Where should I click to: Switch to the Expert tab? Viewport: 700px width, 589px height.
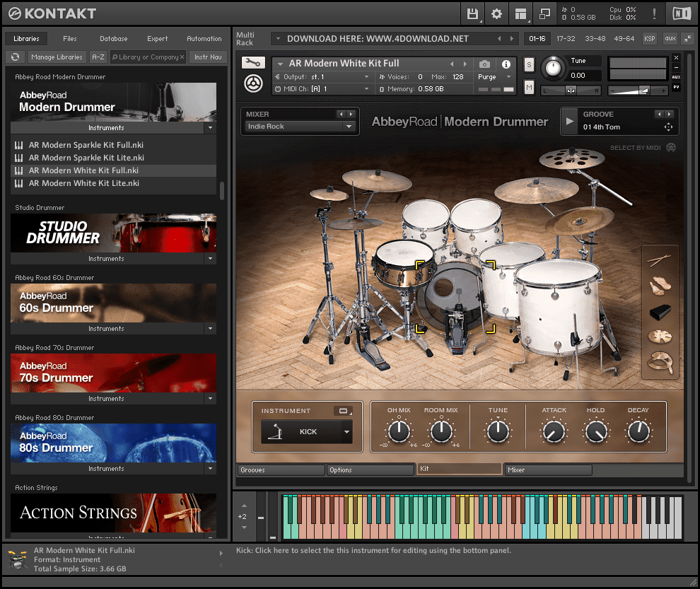point(158,38)
